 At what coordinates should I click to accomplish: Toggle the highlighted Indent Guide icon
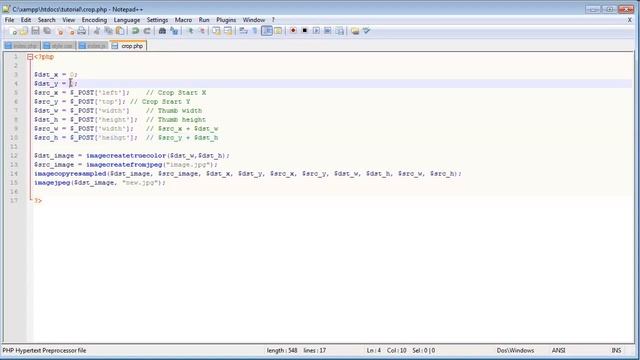(x=267, y=31)
